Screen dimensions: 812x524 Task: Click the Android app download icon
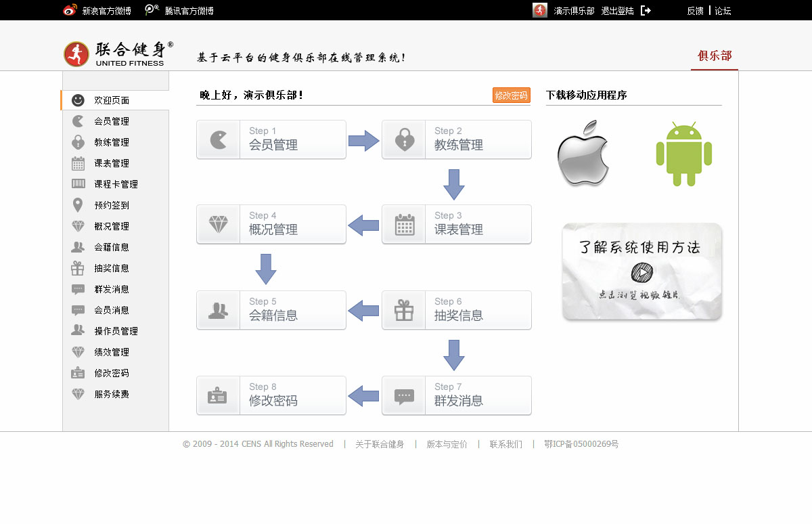point(683,154)
